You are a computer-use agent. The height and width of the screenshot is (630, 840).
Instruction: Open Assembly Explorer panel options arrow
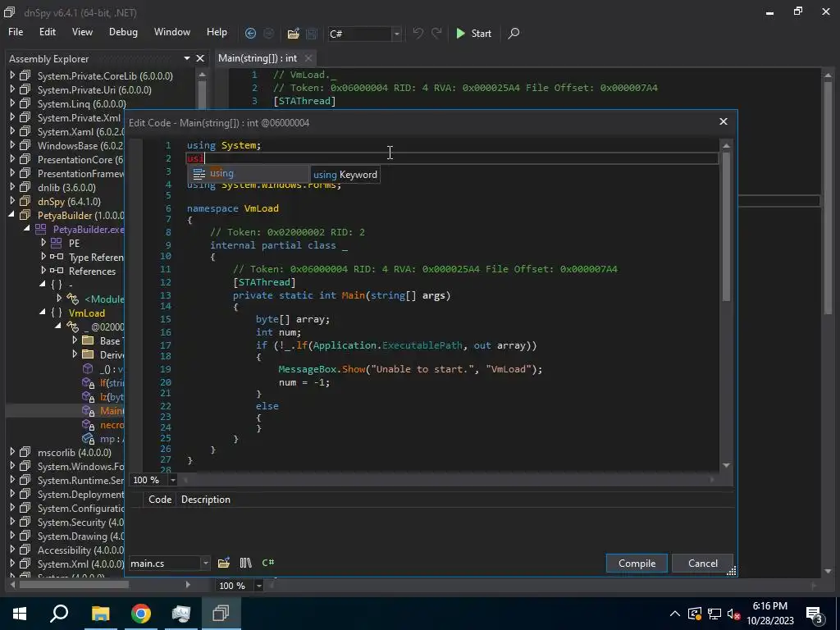coord(187,58)
